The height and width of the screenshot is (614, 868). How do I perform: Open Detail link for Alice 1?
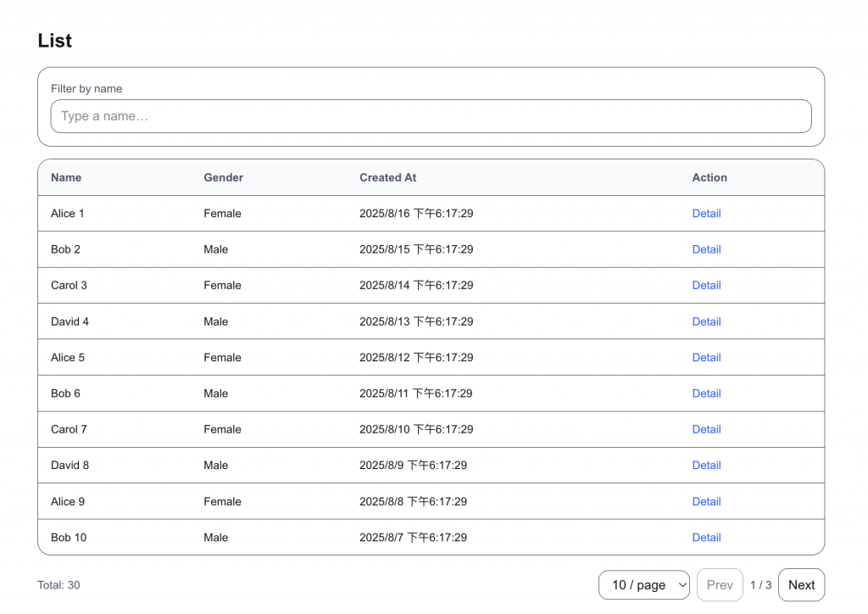[x=706, y=214]
